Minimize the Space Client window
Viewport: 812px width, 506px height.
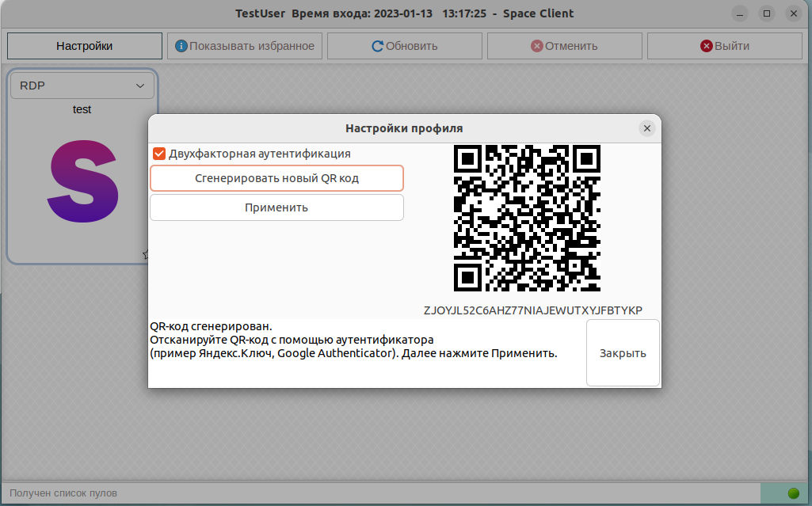(x=740, y=13)
